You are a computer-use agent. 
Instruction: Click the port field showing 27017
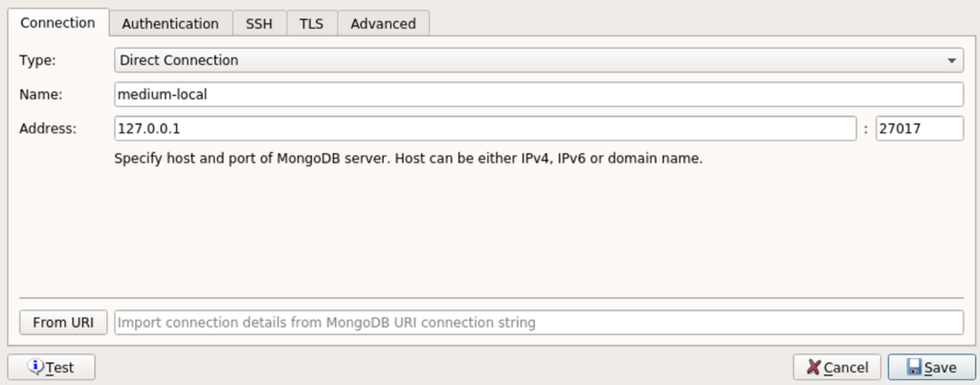click(x=920, y=128)
